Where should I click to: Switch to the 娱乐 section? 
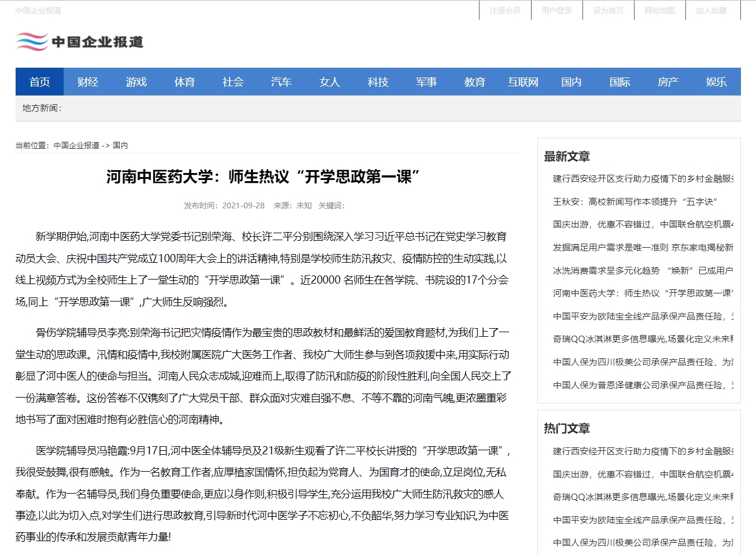[716, 82]
